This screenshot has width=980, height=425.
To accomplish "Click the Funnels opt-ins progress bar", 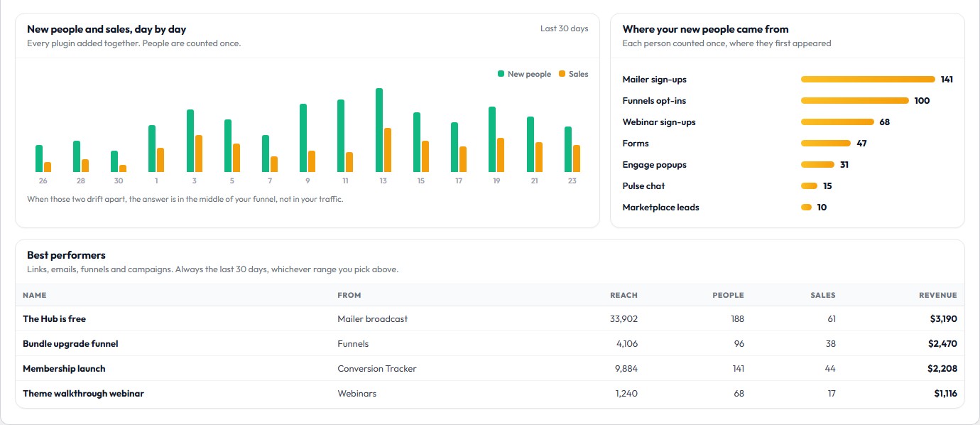I will tap(855, 101).
